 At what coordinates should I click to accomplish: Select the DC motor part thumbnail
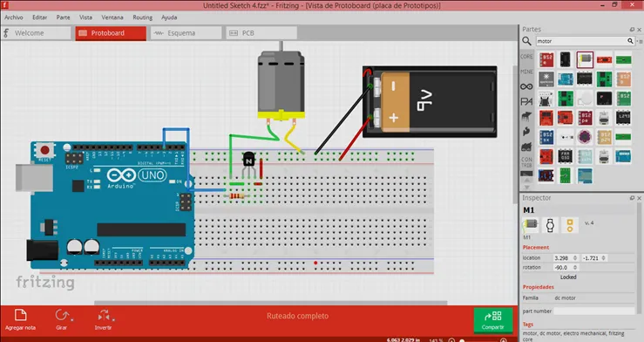click(585, 59)
